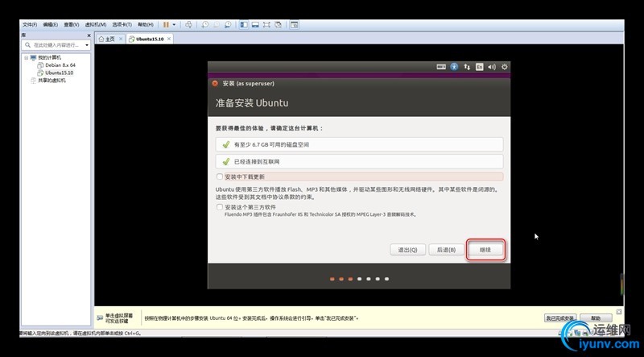644x357 pixels.
Task: Select 共享的虚拟机 in the library
Action: point(52,81)
